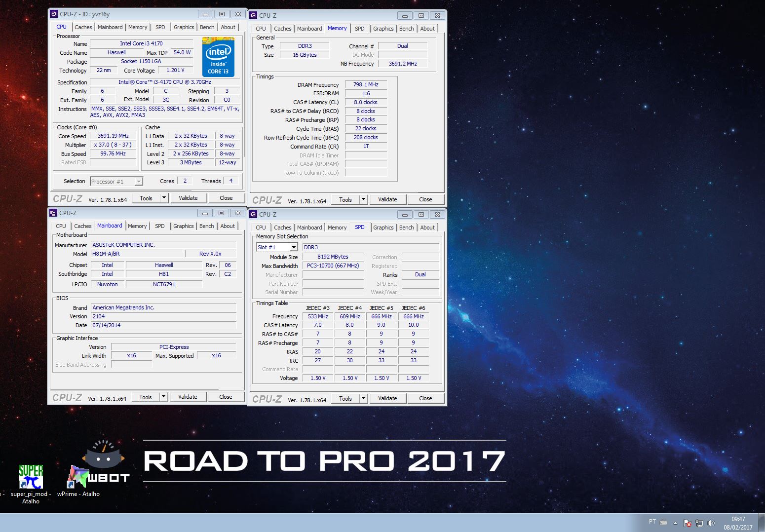Open About tab in Mainboard window
The width and height of the screenshot is (765, 532).
pyautogui.click(x=228, y=226)
